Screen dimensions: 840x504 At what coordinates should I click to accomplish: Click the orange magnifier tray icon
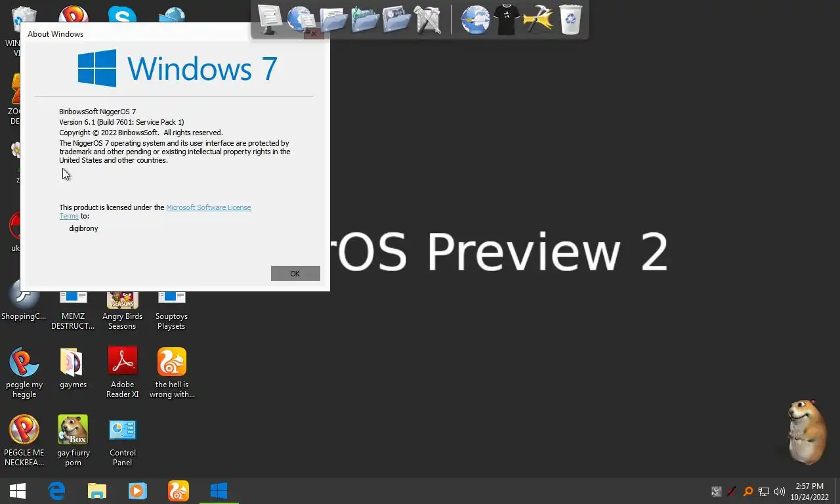[x=747, y=491]
